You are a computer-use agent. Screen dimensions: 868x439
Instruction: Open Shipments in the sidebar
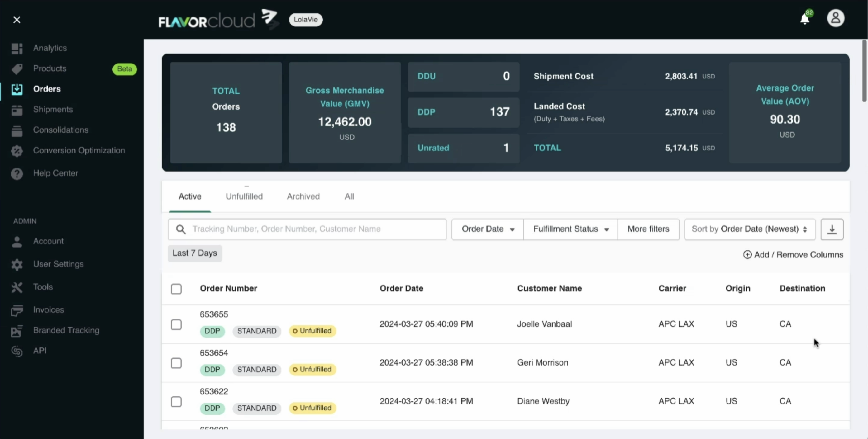pos(53,110)
